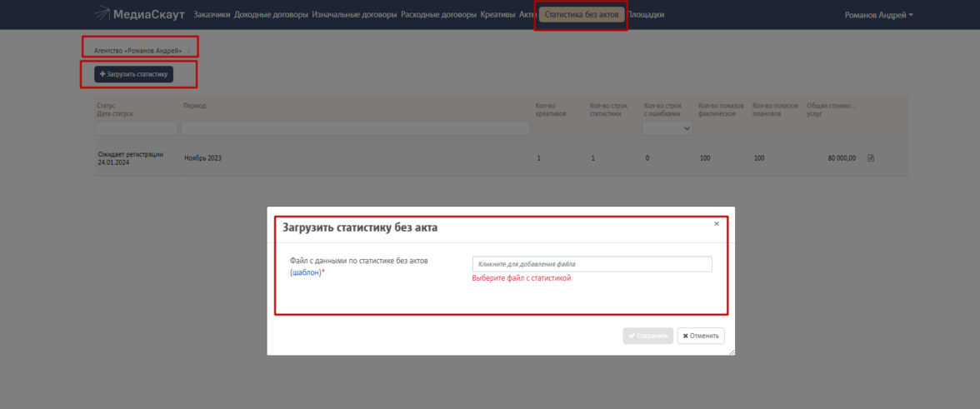980x409 pixels.
Task: Expand Романов Андрей user dropdown
Action: [x=878, y=15]
